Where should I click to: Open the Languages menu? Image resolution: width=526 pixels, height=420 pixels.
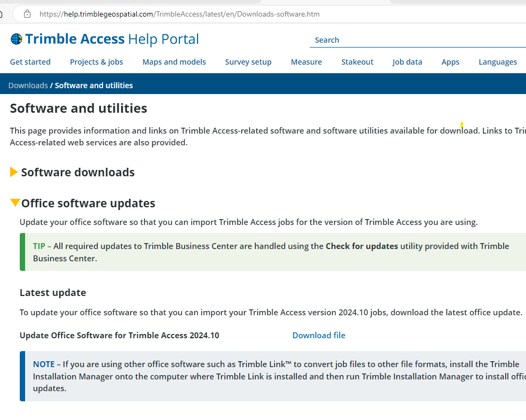click(498, 62)
